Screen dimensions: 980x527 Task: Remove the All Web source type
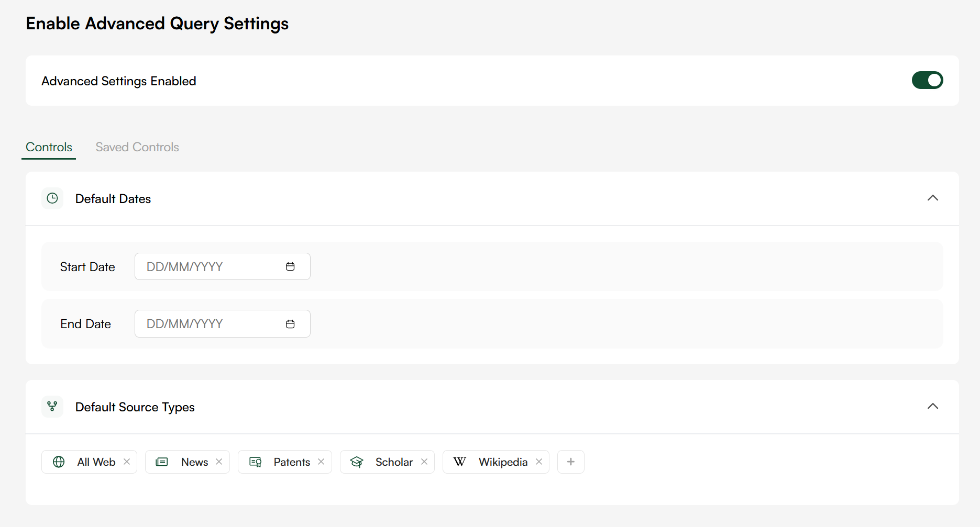tap(127, 462)
